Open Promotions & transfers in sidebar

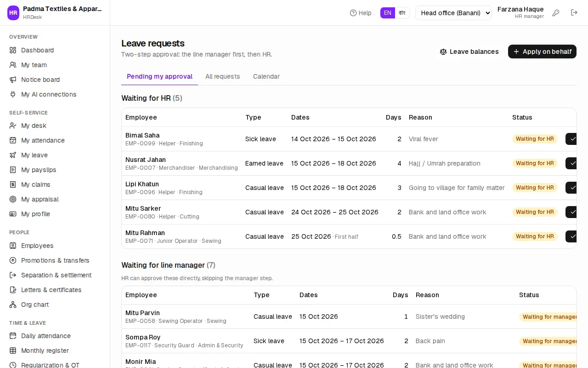click(55, 260)
